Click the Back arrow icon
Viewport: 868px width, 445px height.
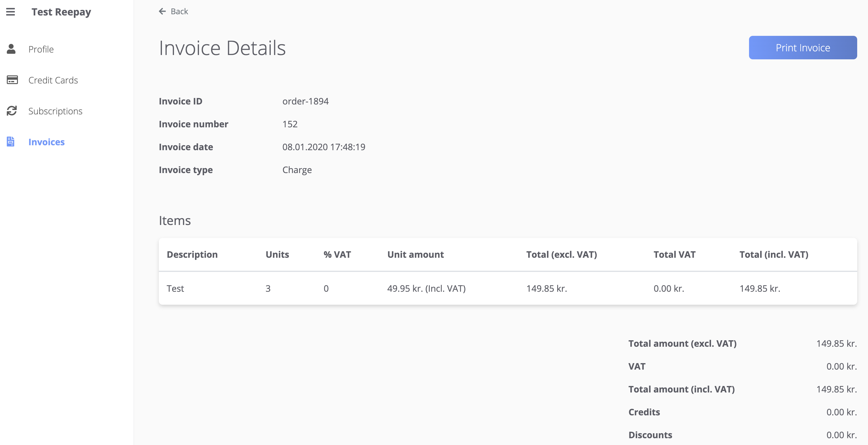tap(163, 11)
